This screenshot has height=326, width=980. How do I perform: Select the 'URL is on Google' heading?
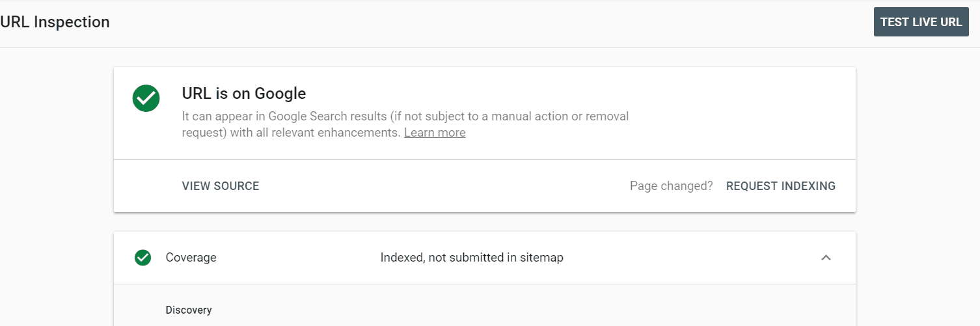[x=244, y=94]
